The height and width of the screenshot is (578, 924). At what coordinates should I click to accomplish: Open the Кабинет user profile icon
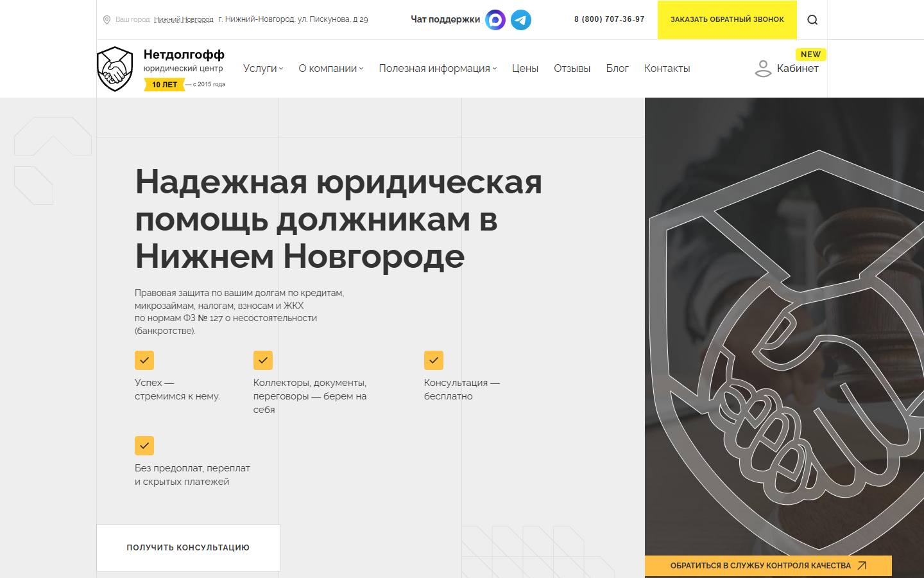763,69
